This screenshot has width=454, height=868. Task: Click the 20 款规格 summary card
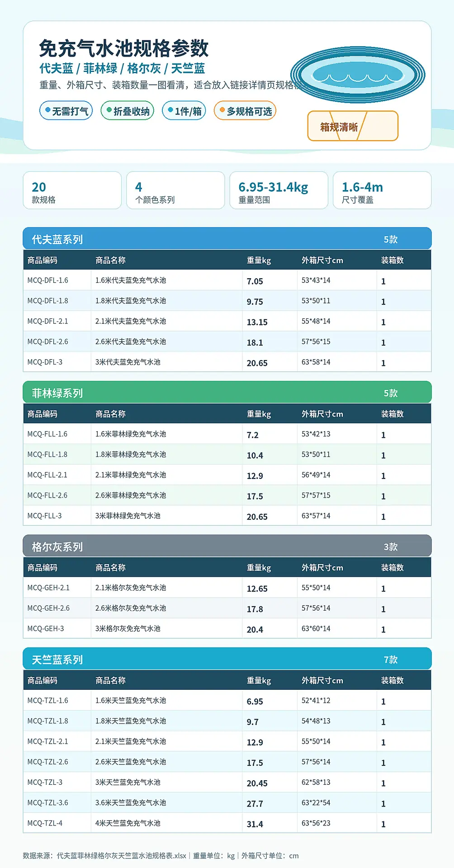(x=72, y=190)
